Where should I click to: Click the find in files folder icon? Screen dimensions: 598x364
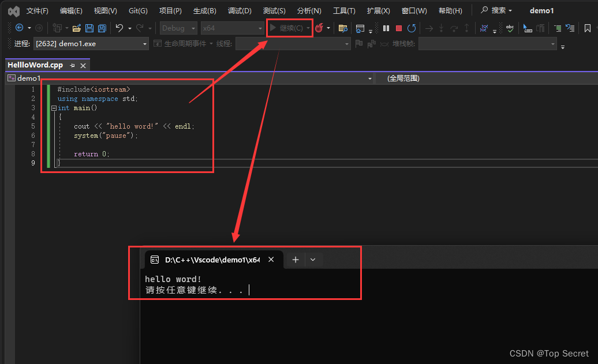pyautogui.click(x=343, y=28)
